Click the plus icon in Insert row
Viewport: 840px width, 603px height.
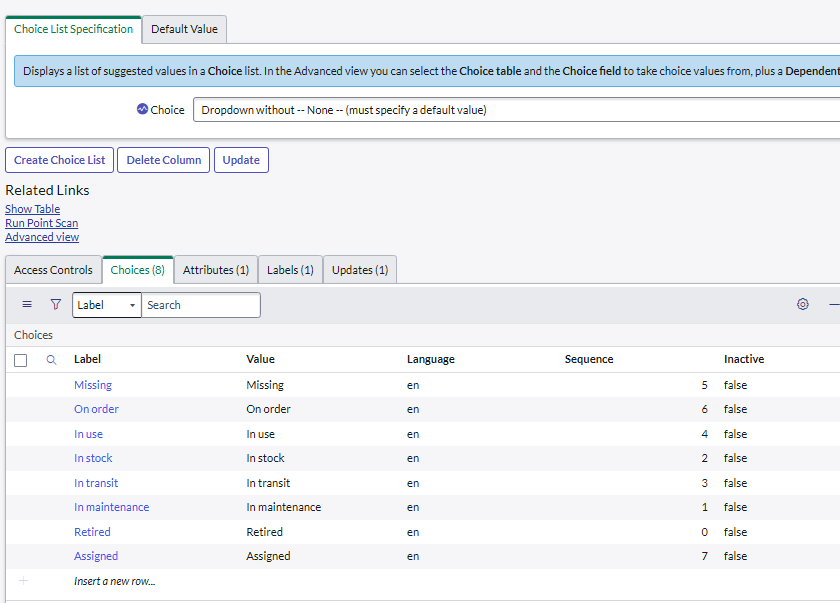click(23, 581)
